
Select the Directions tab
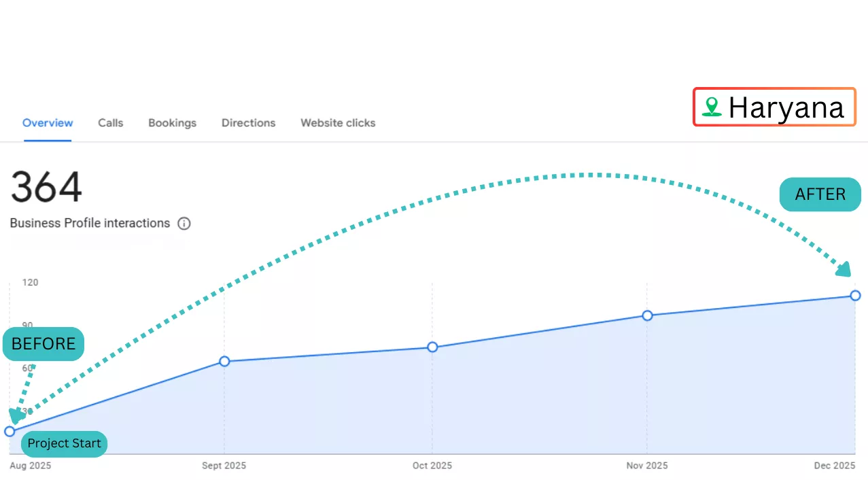pyautogui.click(x=248, y=123)
